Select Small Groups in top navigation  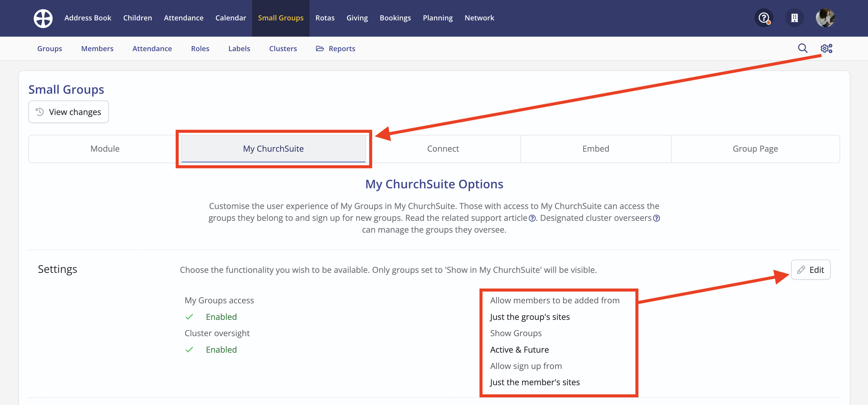coord(281,18)
